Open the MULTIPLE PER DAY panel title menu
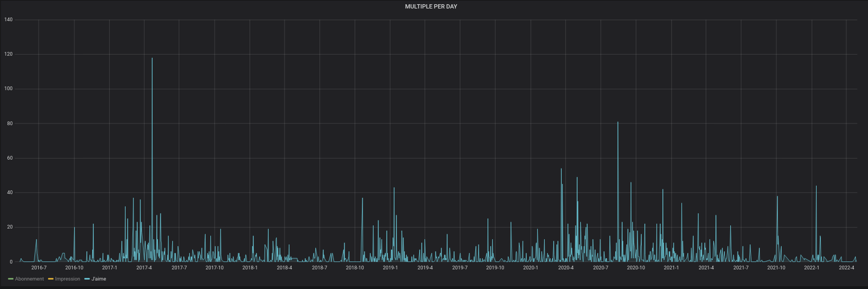 pyautogui.click(x=431, y=6)
